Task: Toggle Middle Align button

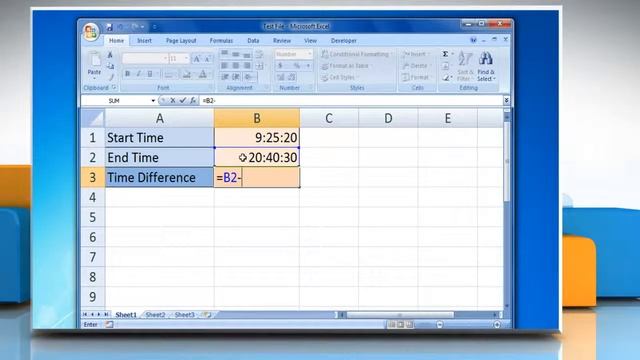Action: coord(236,54)
